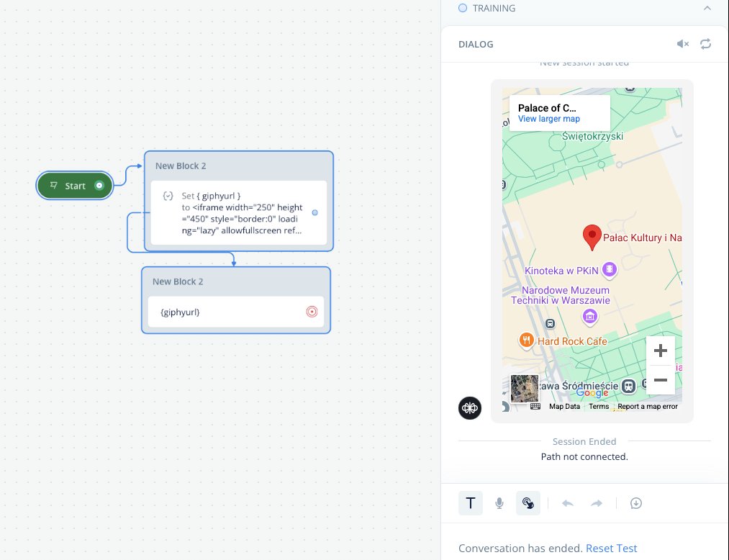Select the interaction tap input icon
The width and height of the screenshot is (729, 560).
click(x=528, y=503)
